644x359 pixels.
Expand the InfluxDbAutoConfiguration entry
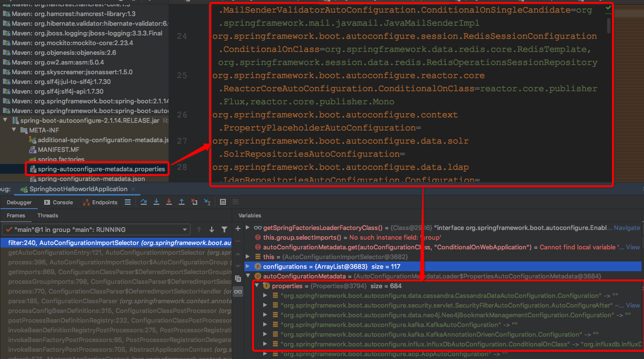(265, 344)
